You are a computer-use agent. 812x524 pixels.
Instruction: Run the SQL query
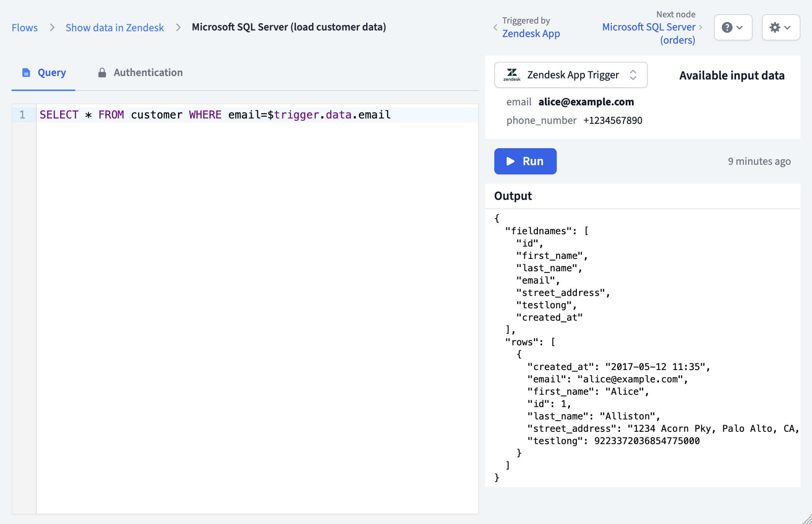pyautogui.click(x=526, y=161)
